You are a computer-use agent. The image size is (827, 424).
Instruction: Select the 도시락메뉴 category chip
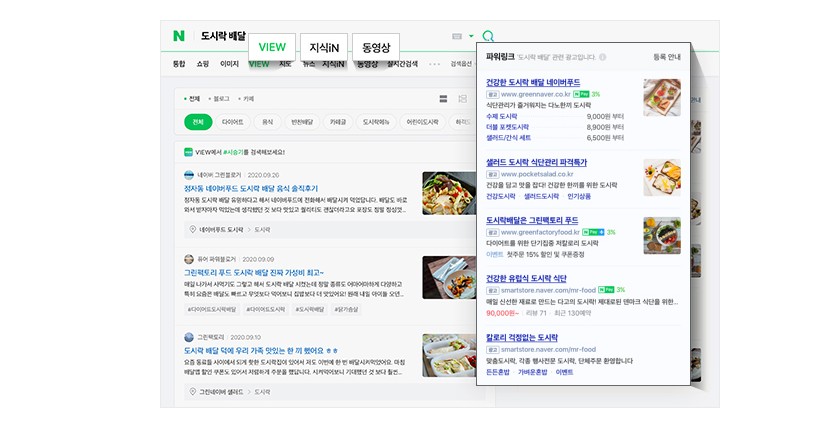point(376,122)
